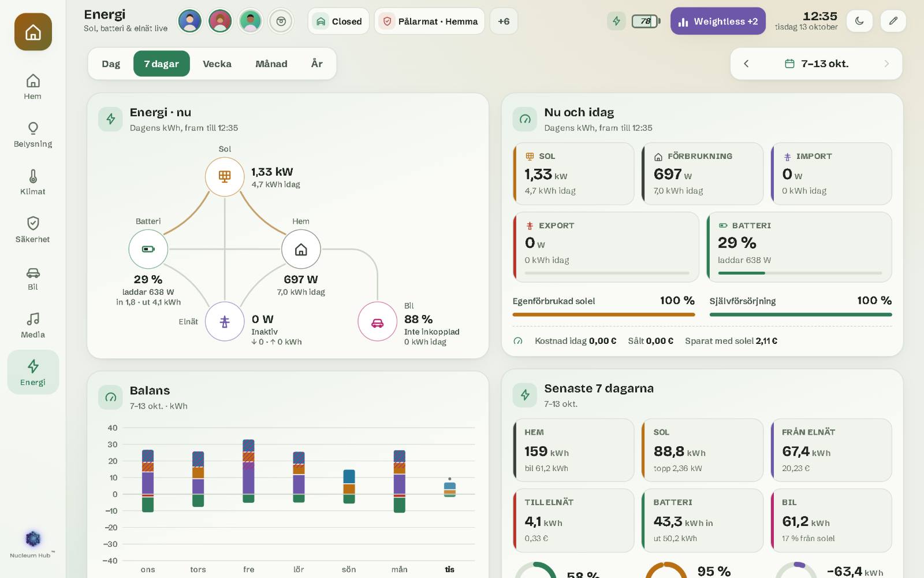Expand the +6 more chips

[504, 21]
